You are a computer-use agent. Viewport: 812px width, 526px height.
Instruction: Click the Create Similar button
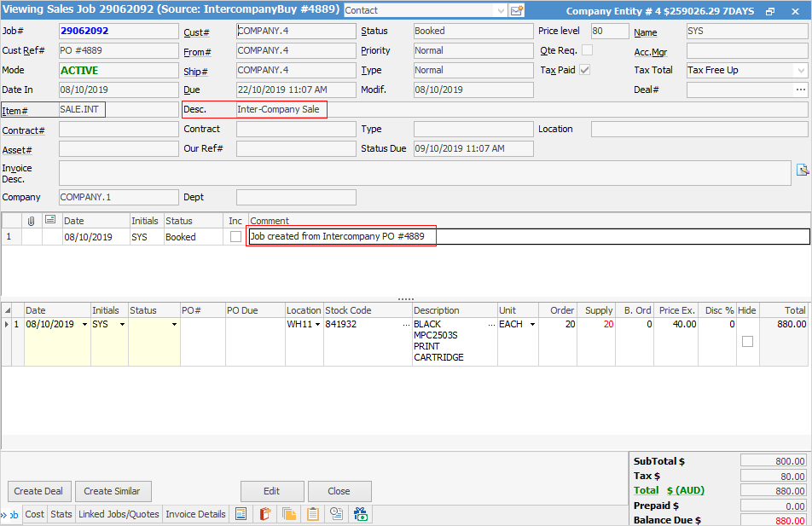click(x=113, y=491)
